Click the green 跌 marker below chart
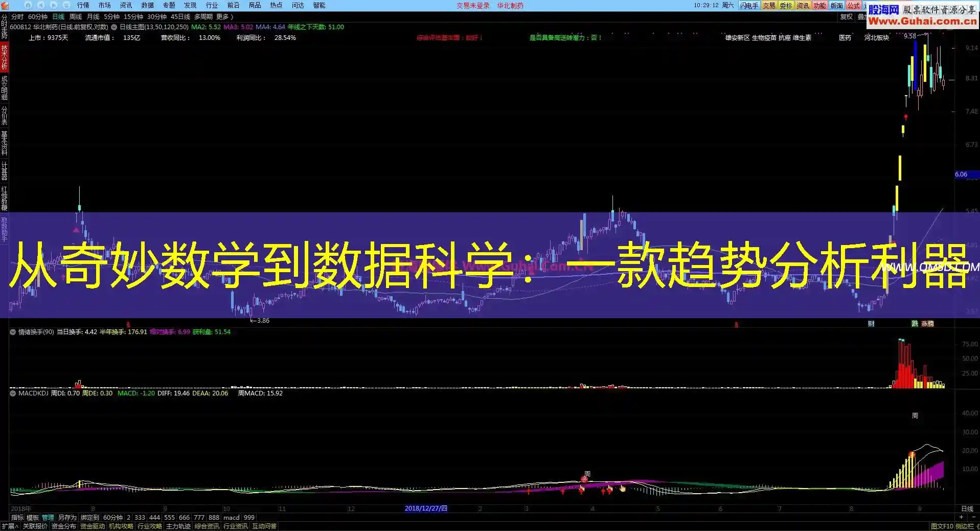The width and height of the screenshot is (980, 531). 915,324
